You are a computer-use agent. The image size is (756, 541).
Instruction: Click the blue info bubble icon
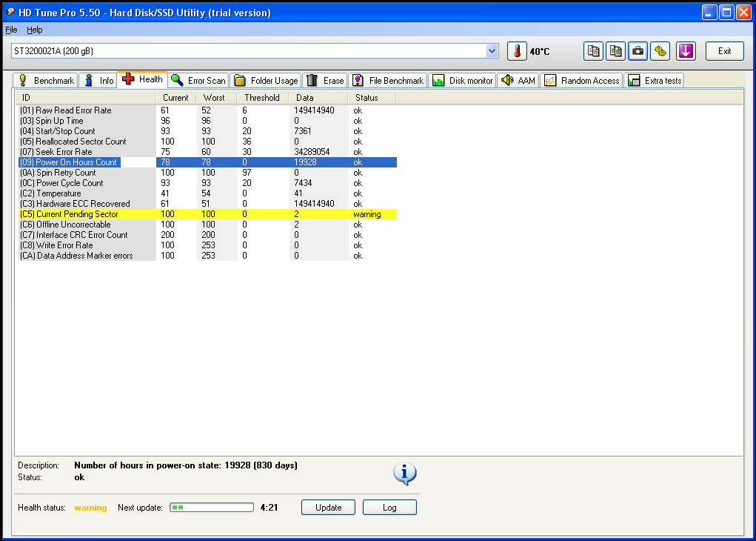tap(404, 474)
